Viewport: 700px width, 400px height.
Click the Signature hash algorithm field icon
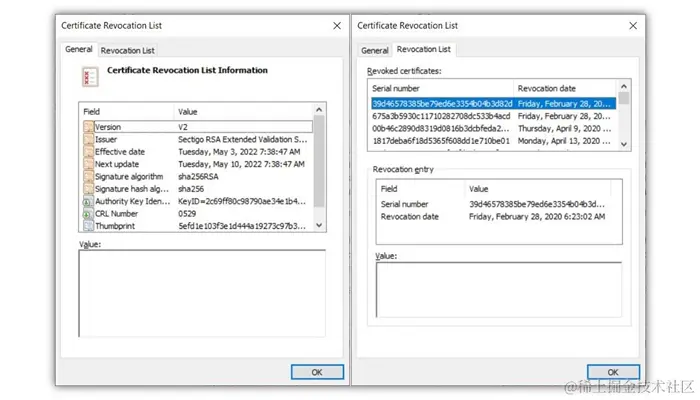tap(88, 189)
